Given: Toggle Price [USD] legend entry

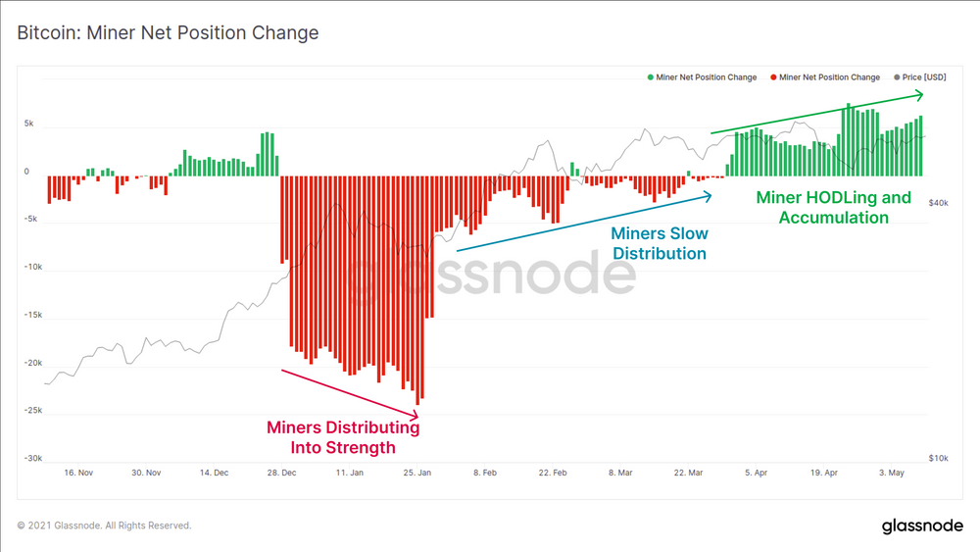Looking at the screenshot, I should click(920, 77).
